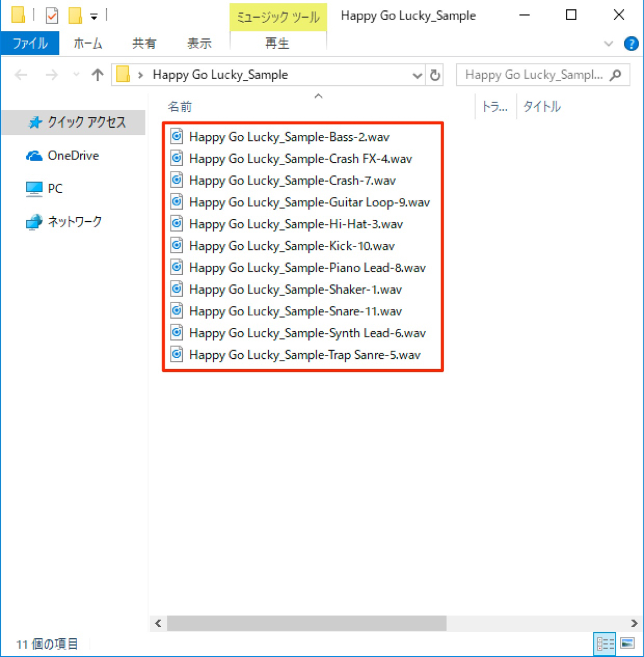The width and height of the screenshot is (644, 657).
Task: Click the audio file icon of Snare-11.wav
Action: (177, 310)
